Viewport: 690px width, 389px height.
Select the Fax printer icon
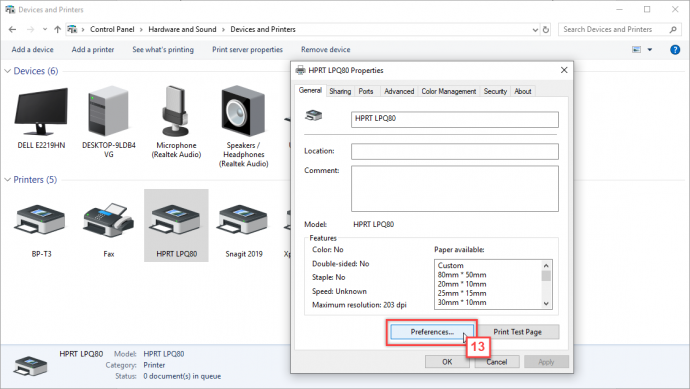point(109,220)
